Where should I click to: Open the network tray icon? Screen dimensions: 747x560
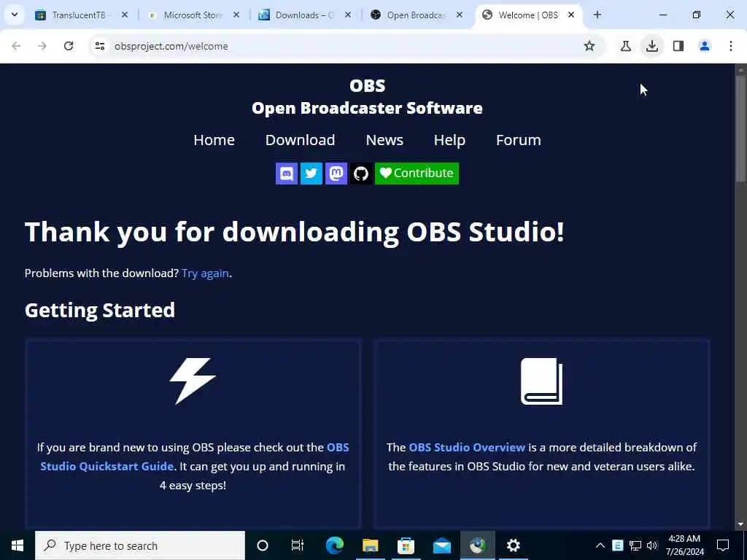(635, 545)
